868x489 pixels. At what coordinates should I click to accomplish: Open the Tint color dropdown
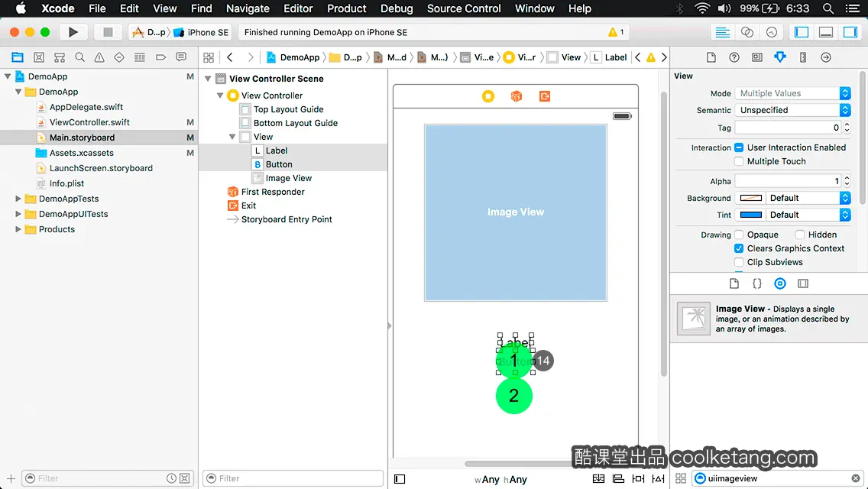[808, 215]
